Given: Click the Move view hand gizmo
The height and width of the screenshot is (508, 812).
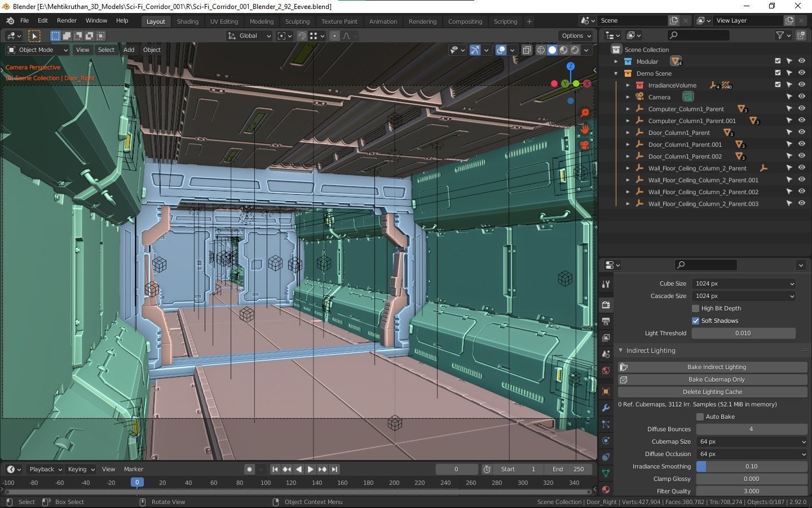Looking at the screenshot, I should (585, 129).
